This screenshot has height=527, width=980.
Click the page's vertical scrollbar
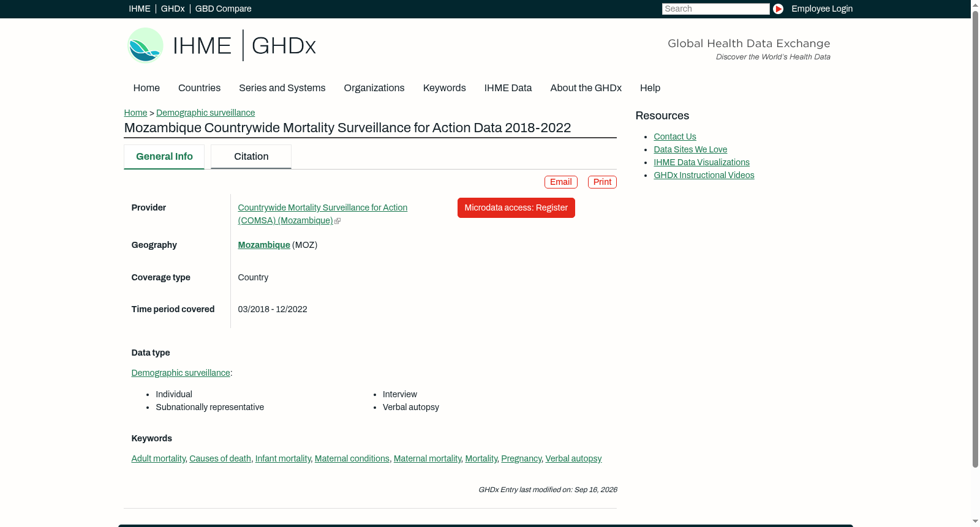975,239
